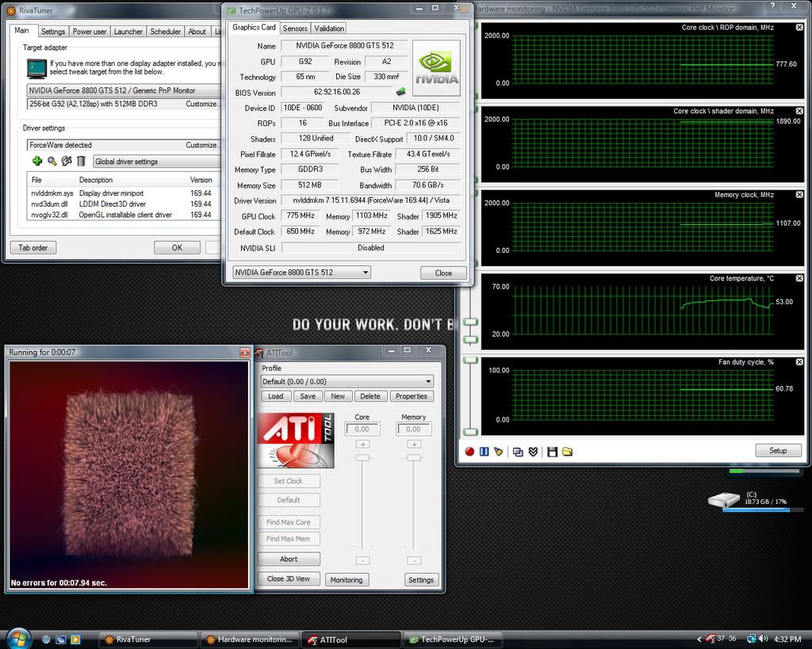
Task: Open the ATITool Profile dropdown
Action: (x=347, y=381)
